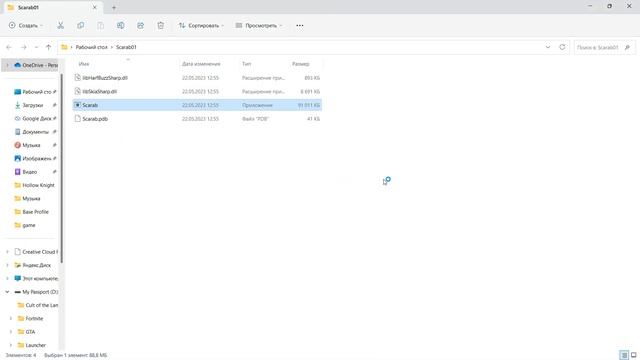Switch to large thumbnails view icon

pos(633,355)
